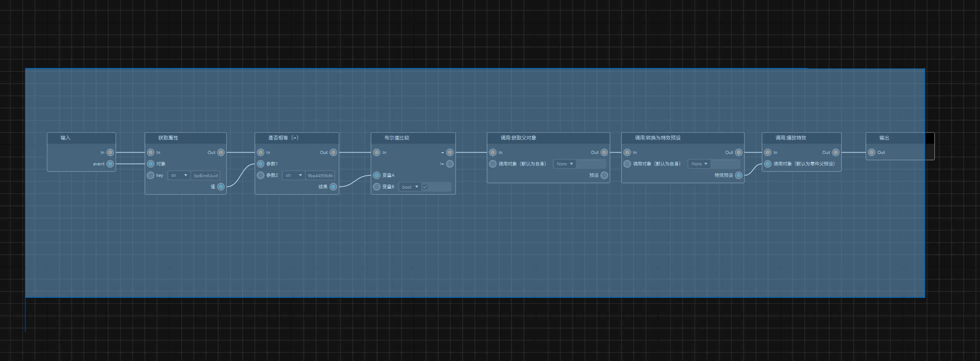Select the In port of 获取属性 node

(x=151, y=152)
